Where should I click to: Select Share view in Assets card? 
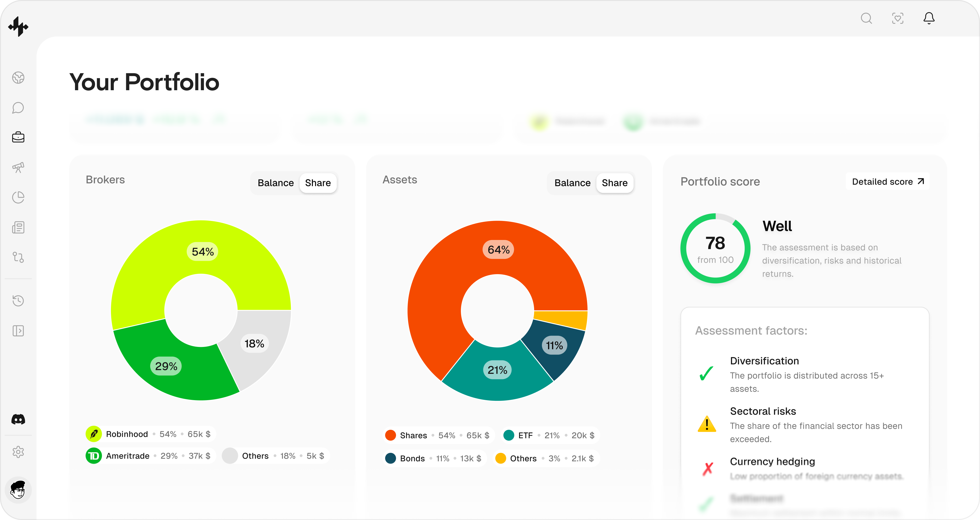tap(614, 183)
